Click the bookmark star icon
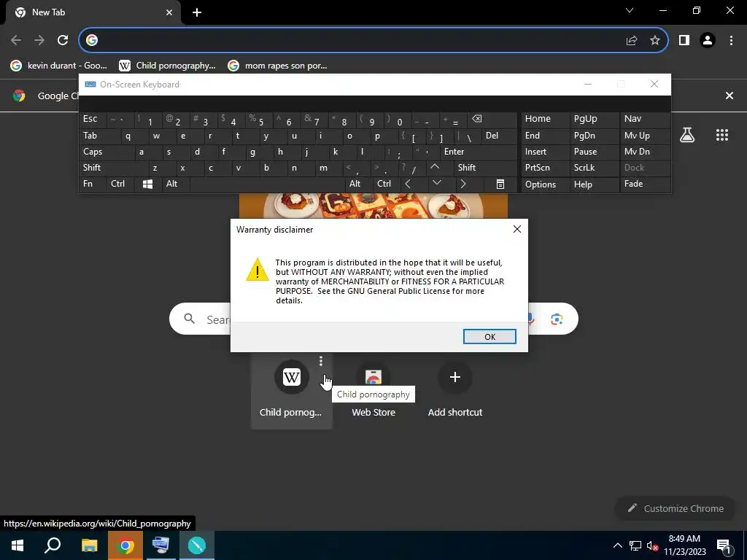The height and width of the screenshot is (560, 747). [655, 41]
